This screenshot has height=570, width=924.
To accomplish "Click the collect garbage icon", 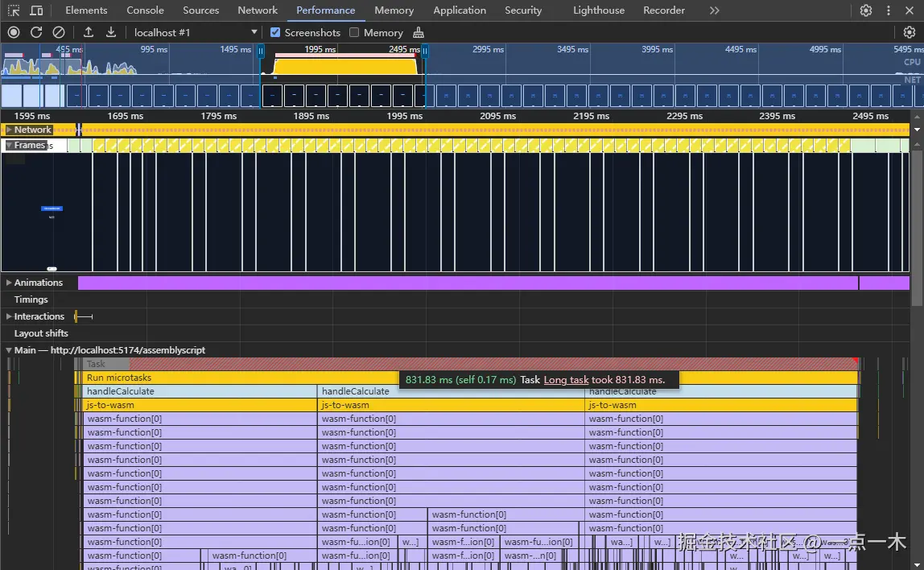I will (418, 32).
